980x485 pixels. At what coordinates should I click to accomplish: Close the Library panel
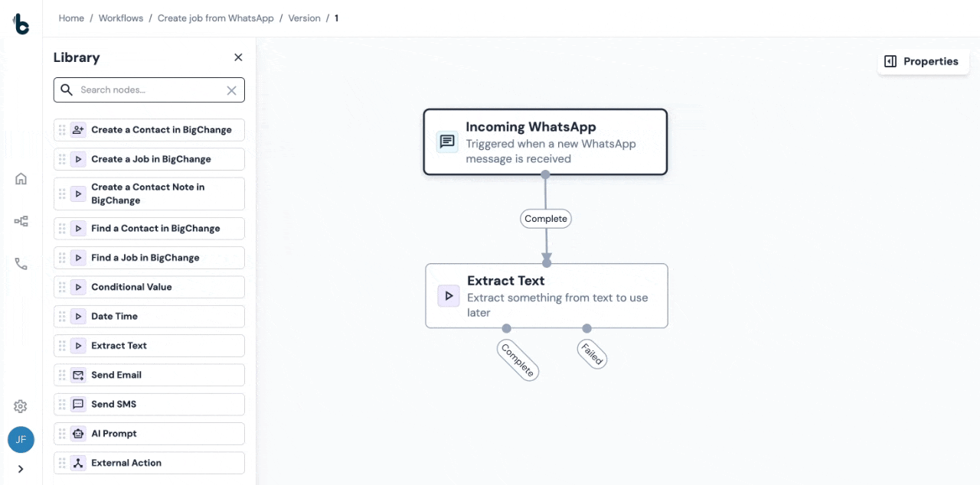coord(238,57)
